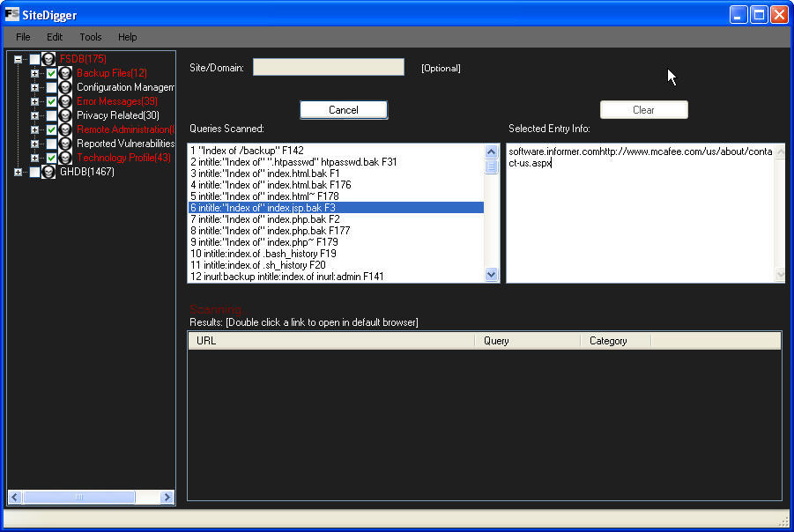
Task: Expand the Privacy Related category
Action: point(34,115)
